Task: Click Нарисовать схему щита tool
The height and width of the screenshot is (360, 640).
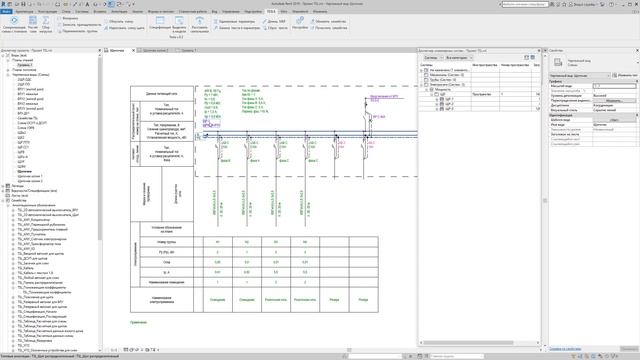Action: 124,28
